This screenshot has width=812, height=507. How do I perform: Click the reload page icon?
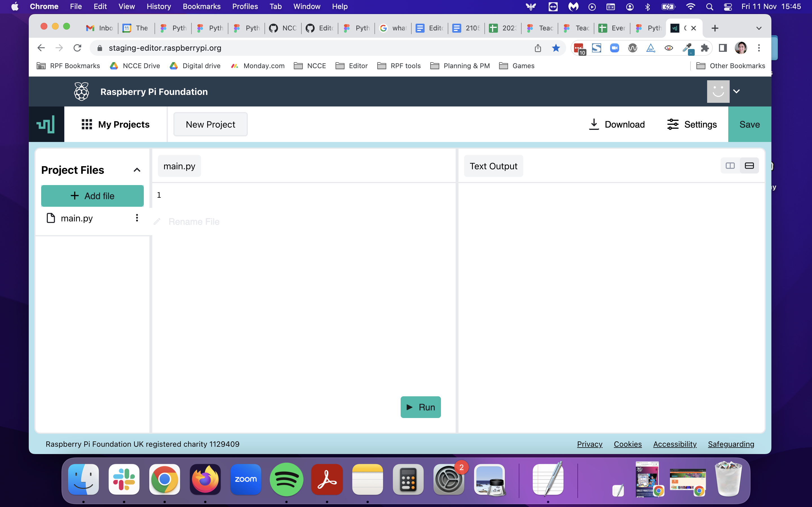point(77,48)
